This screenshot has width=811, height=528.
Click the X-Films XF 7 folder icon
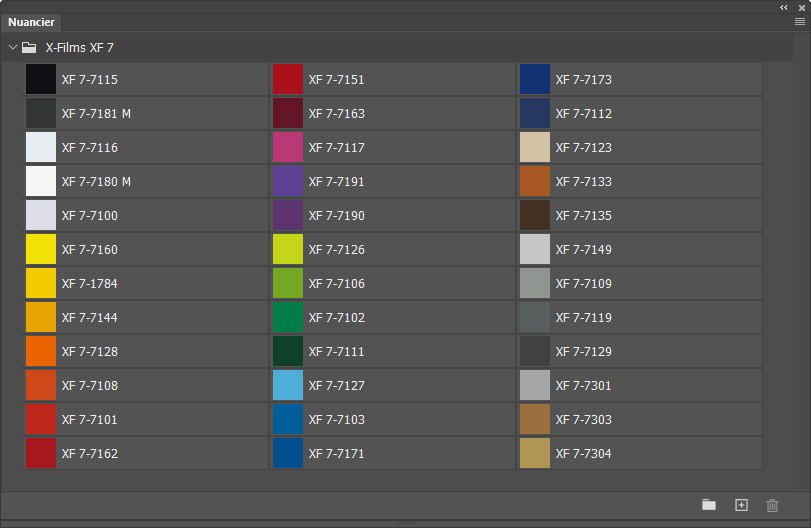pyautogui.click(x=29, y=48)
